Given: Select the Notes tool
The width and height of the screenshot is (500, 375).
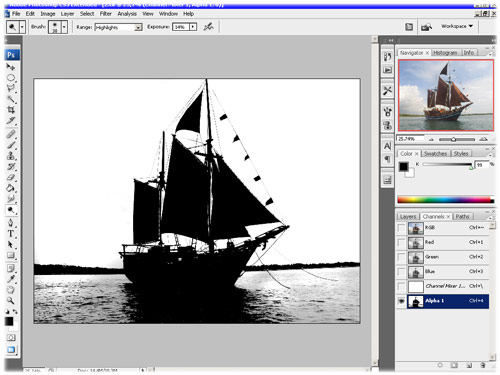Looking at the screenshot, I should coord(11,268).
